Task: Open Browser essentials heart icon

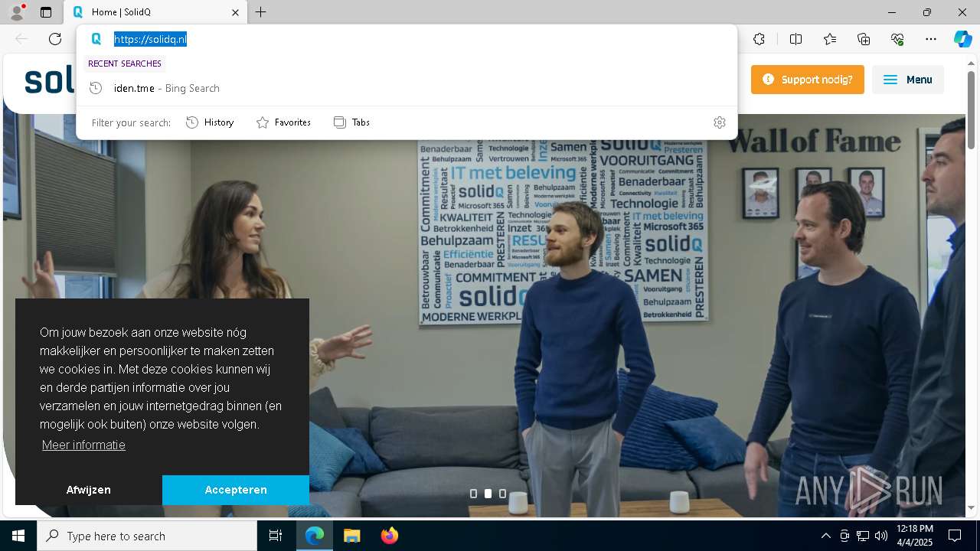Action: tap(897, 39)
